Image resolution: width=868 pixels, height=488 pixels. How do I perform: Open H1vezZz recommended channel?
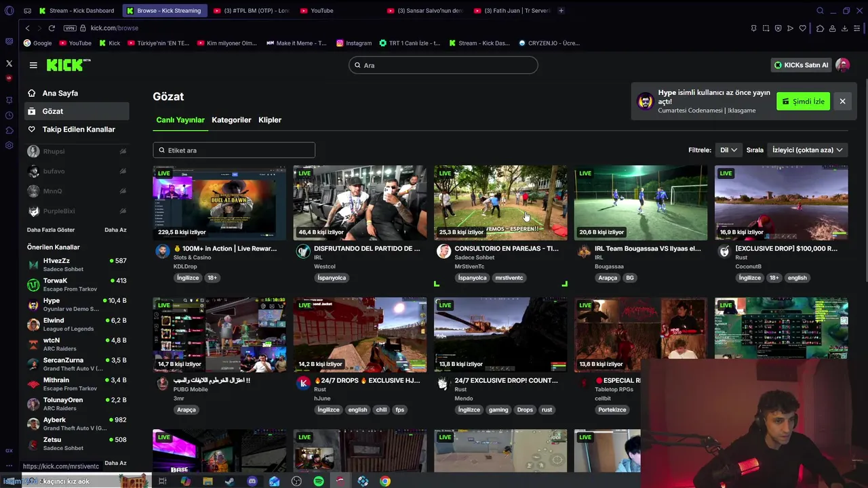coord(77,264)
